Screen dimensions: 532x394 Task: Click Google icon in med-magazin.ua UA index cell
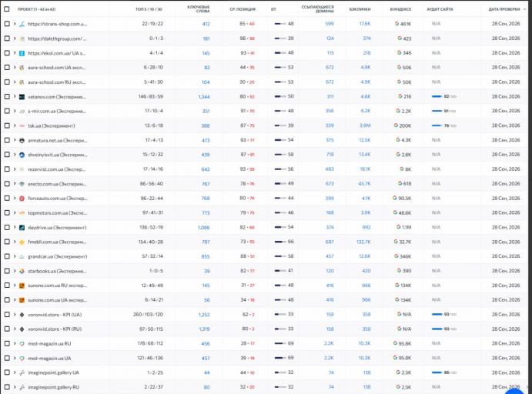(395, 358)
